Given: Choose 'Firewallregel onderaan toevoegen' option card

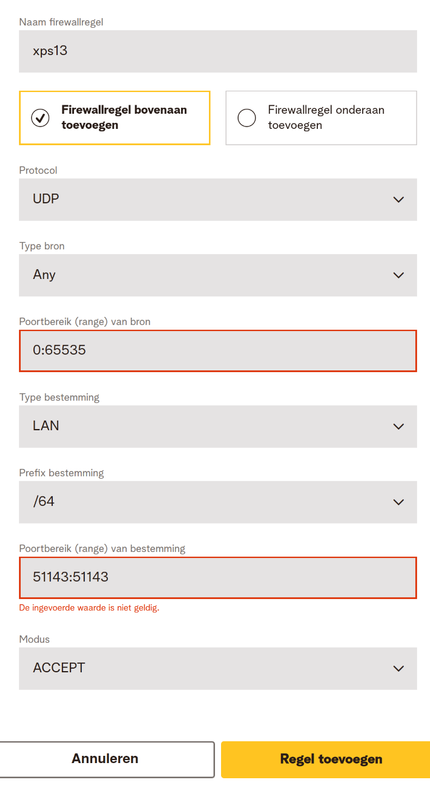Looking at the screenshot, I should coord(321,118).
